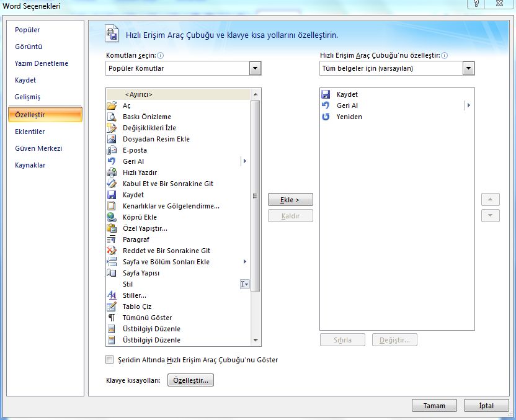Click the Köprü Ekle globe icon
The image size is (516, 420).
click(112, 217)
